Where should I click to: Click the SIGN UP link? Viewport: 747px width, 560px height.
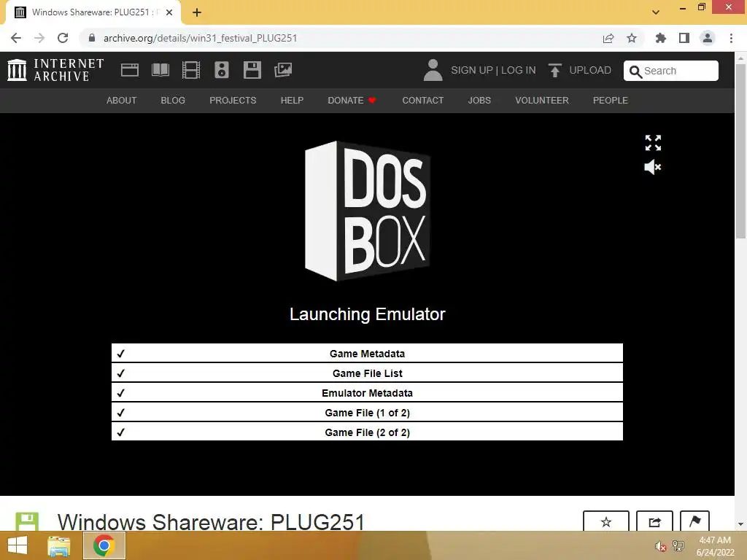pyautogui.click(x=472, y=70)
